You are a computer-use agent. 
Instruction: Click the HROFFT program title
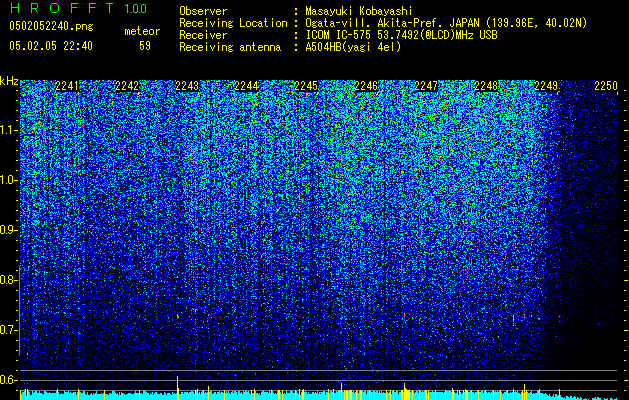[62, 8]
